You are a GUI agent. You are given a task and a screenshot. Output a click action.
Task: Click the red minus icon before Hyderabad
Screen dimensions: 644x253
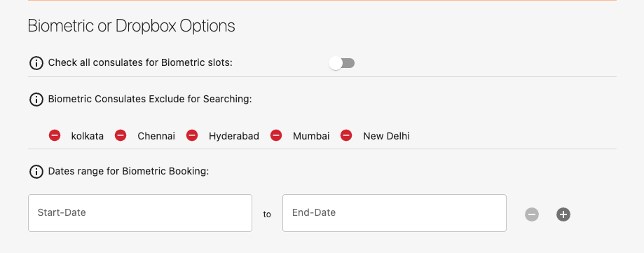[192, 135]
